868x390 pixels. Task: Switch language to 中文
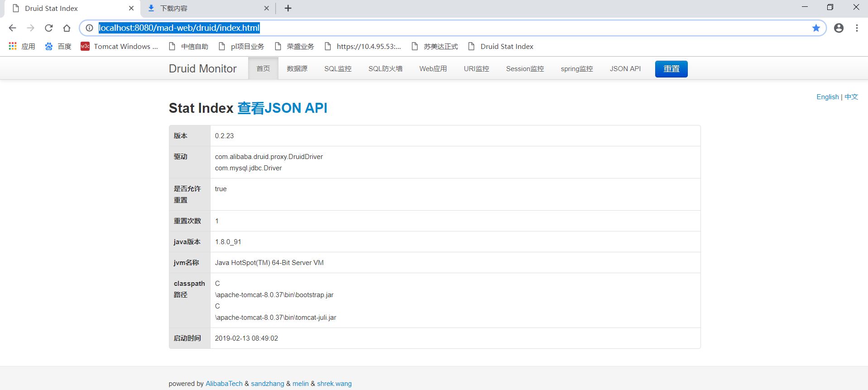pos(851,97)
